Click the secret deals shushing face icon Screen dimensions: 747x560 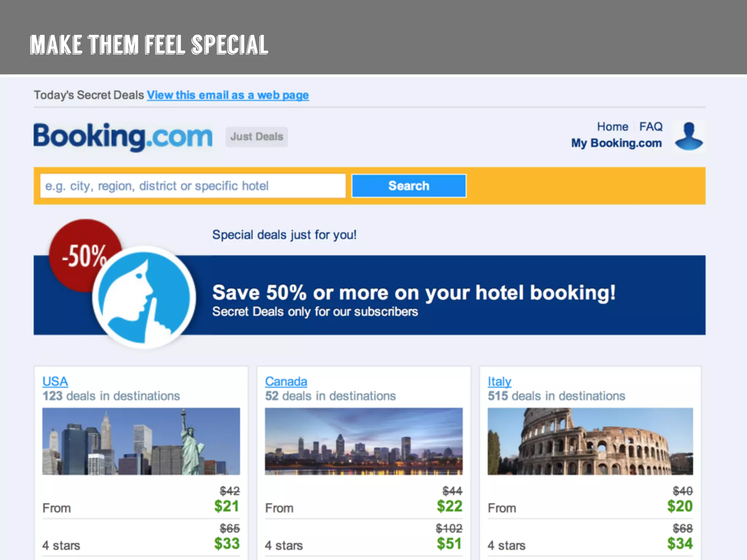click(x=144, y=297)
